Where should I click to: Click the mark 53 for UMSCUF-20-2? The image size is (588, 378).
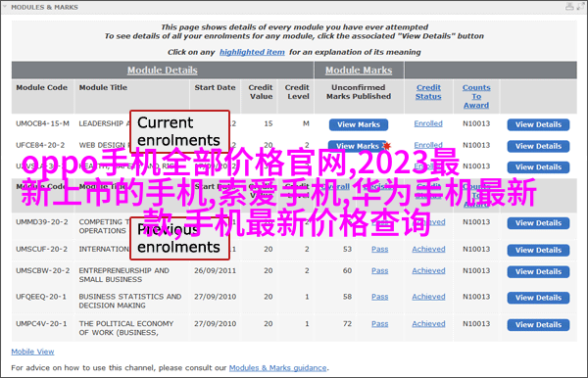point(347,249)
